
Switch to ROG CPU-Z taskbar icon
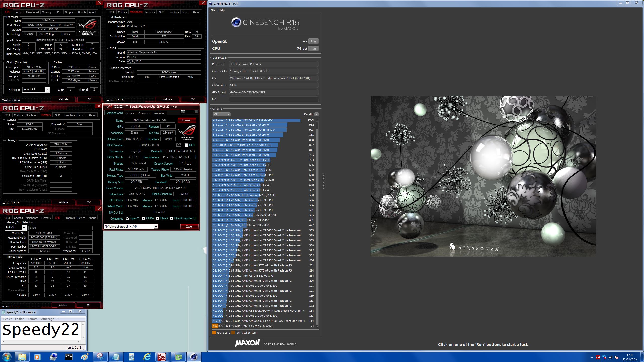(162, 357)
